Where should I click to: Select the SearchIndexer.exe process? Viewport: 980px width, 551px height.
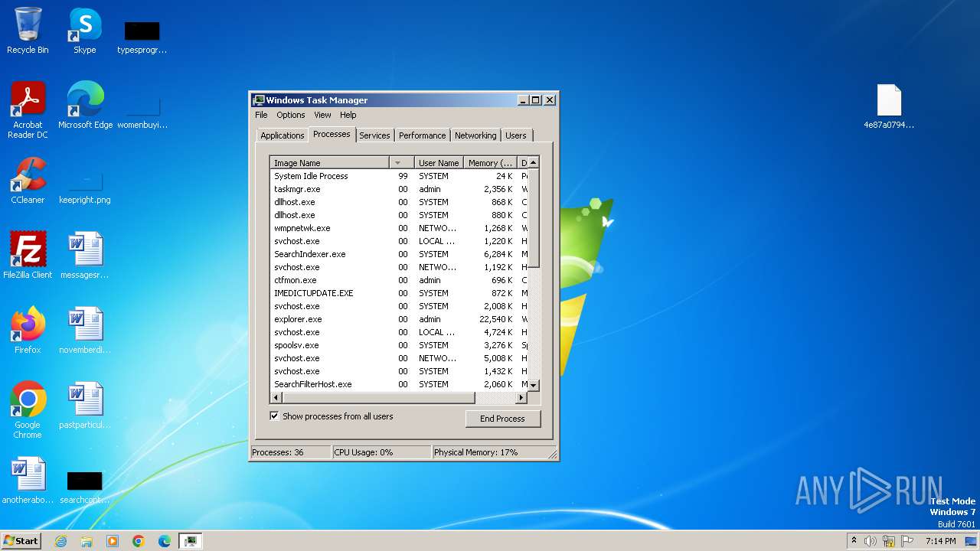[399, 254]
